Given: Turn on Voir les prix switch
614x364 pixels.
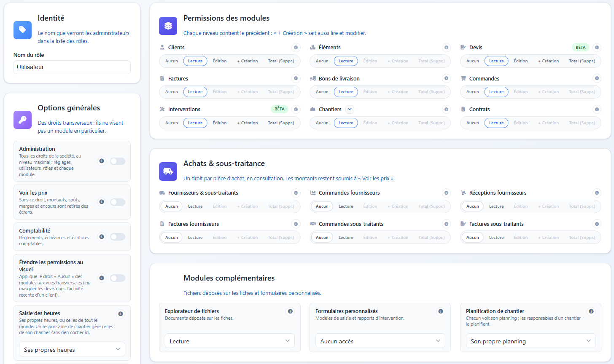Looking at the screenshot, I should coord(118,202).
